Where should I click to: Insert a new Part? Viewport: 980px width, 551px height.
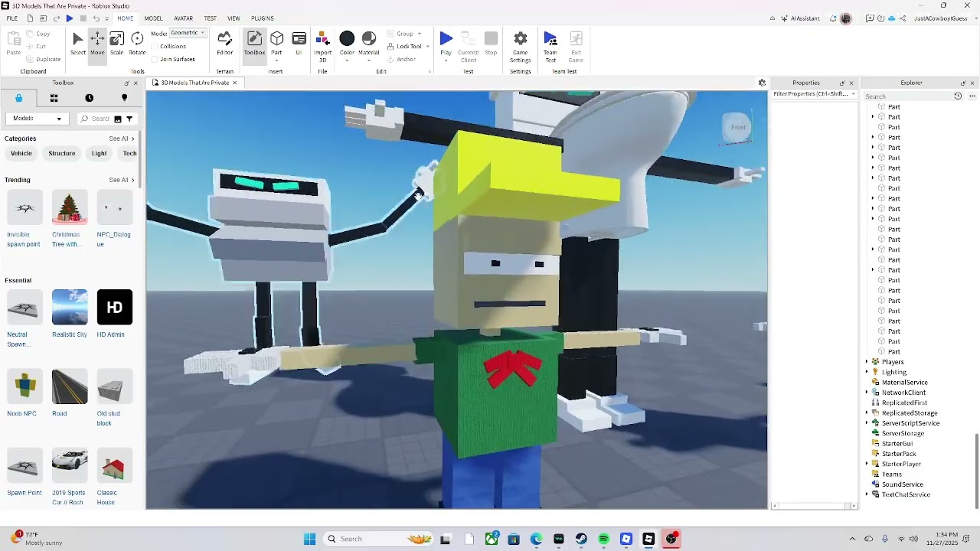pyautogui.click(x=276, y=44)
